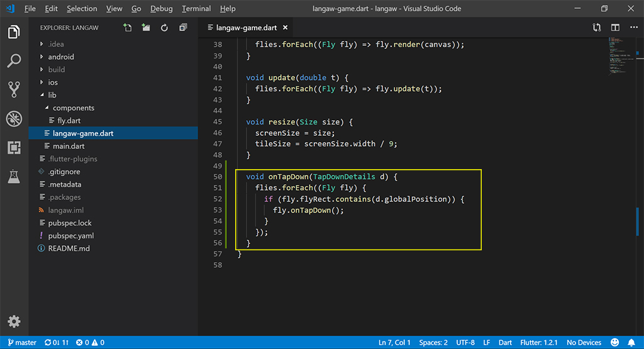644x349 pixels.
Task: Open the Extensions view icon
Action: (14, 147)
